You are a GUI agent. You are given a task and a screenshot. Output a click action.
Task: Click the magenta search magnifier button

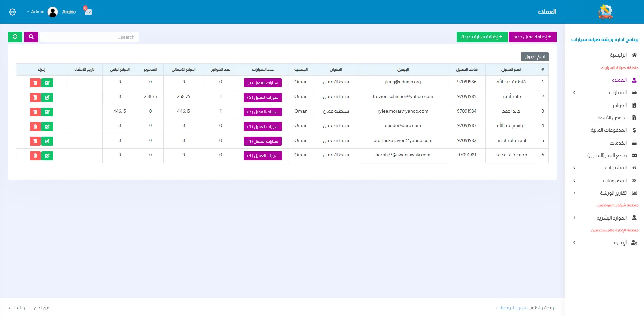(x=31, y=37)
